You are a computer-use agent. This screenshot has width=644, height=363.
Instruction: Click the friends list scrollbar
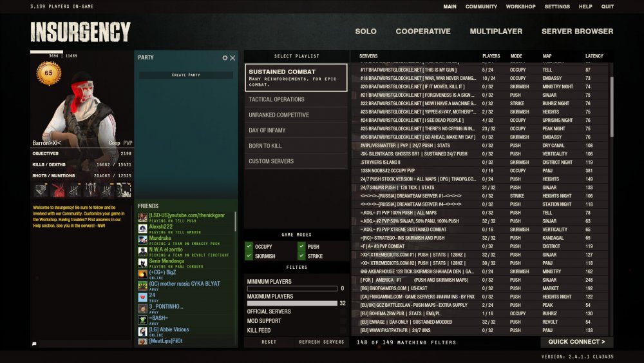pos(235,222)
